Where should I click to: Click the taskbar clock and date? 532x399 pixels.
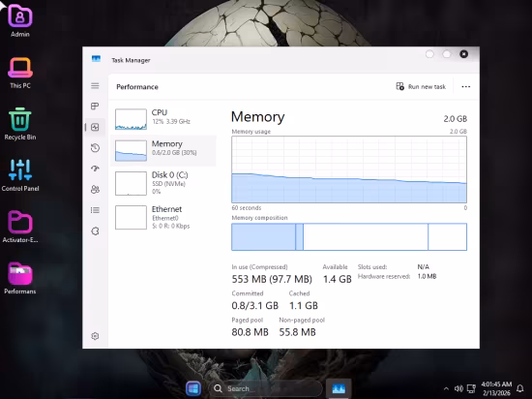496,388
